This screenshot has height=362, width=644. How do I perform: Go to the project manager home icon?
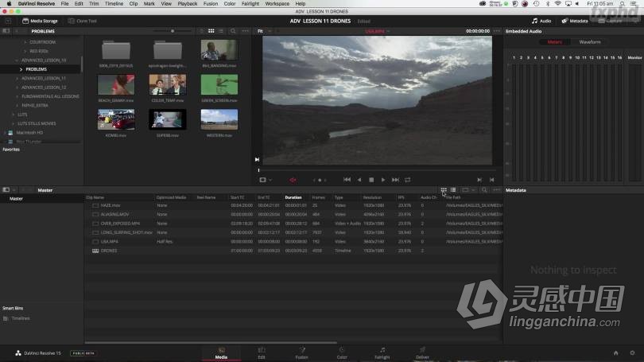[615, 352]
